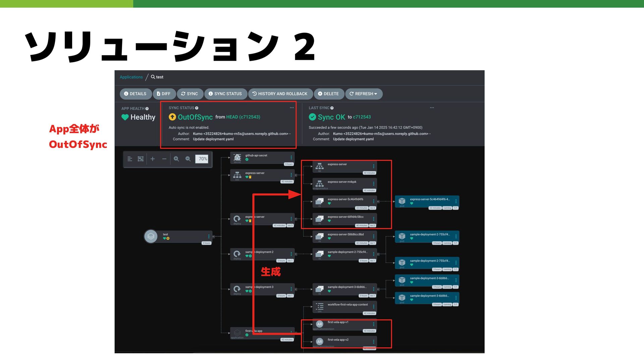
Task: Click the "Auto sync is not enabled." text
Action: pos(189,128)
